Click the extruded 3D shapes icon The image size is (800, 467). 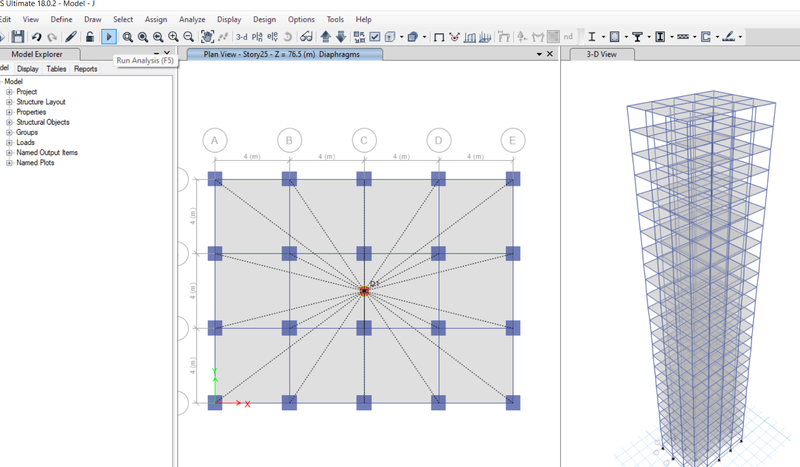click(x=413, y=37)
